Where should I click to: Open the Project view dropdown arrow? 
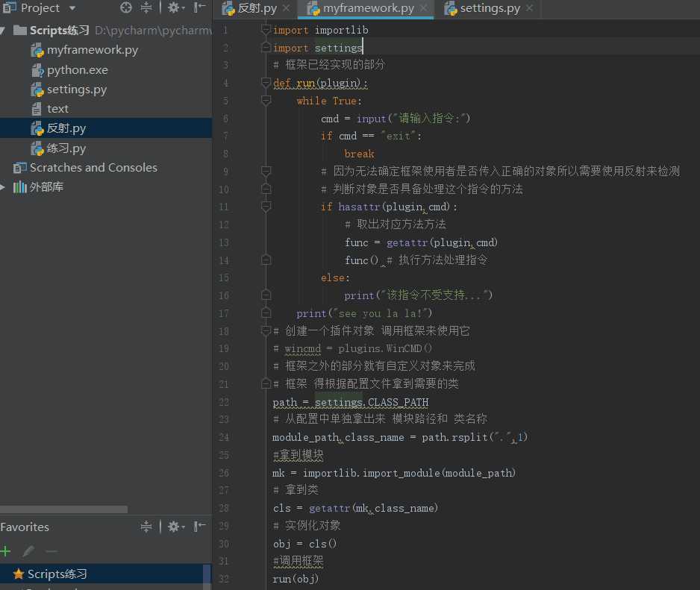coord(72,8)
